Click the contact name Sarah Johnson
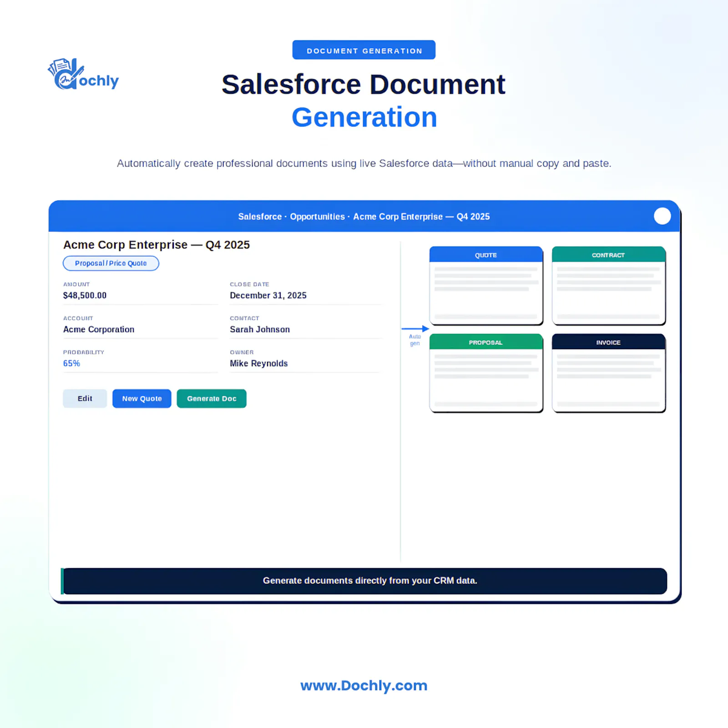728x728 pixels. click(260, 329)
